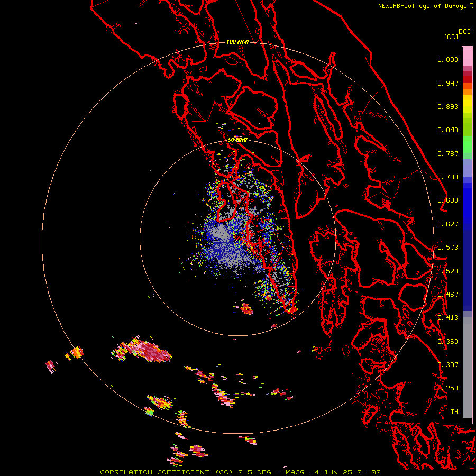Click the 0.627 scale value

(448, 224)
